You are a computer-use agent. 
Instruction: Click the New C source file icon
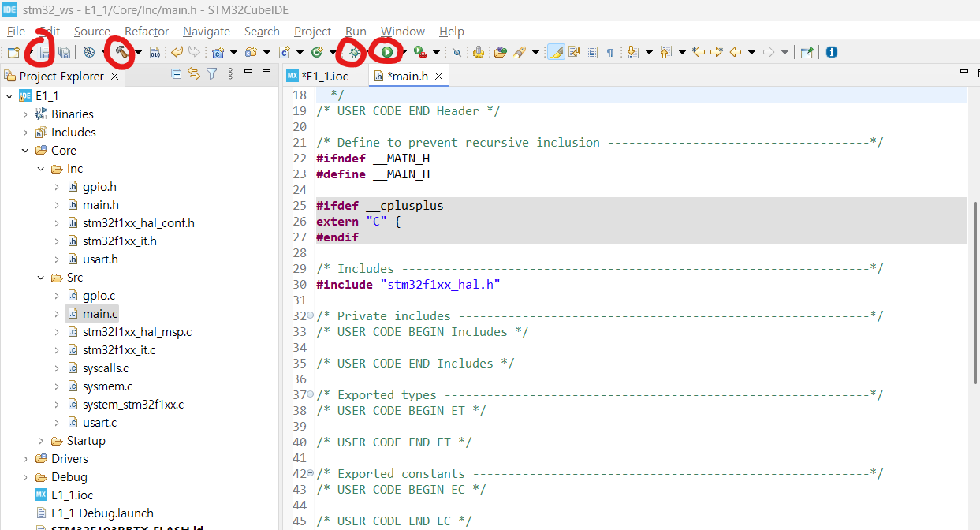point(284,52)
